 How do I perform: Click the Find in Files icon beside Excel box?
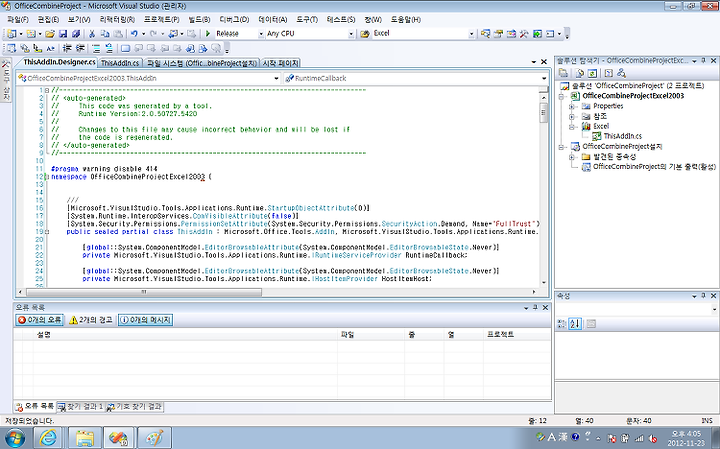(365, 34)
